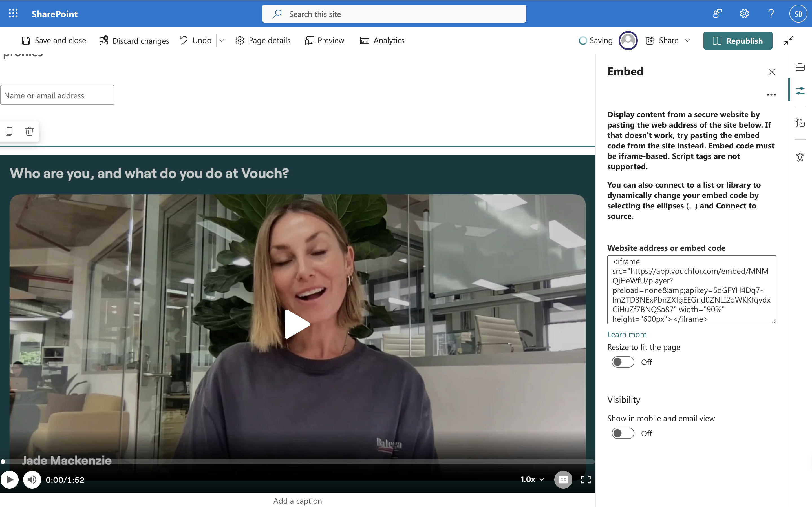
Task: Open Analytics in the command bar
Action: pos(382,41)
